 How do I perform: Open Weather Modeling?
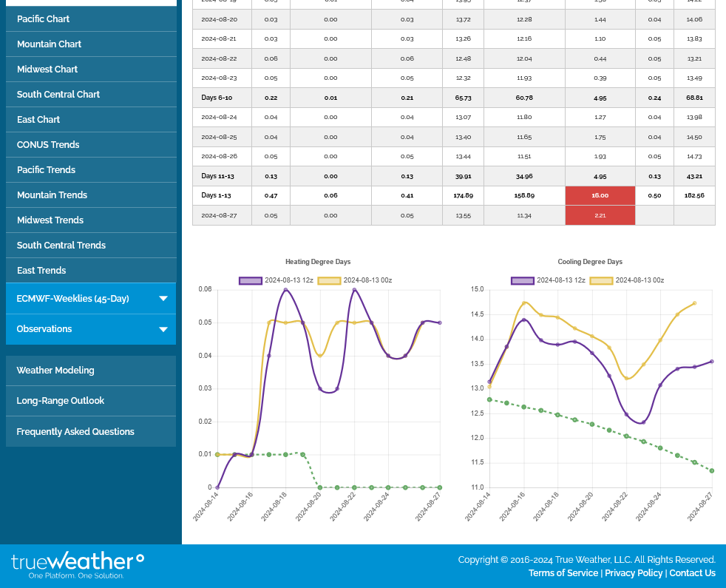(x=91, y=371)
